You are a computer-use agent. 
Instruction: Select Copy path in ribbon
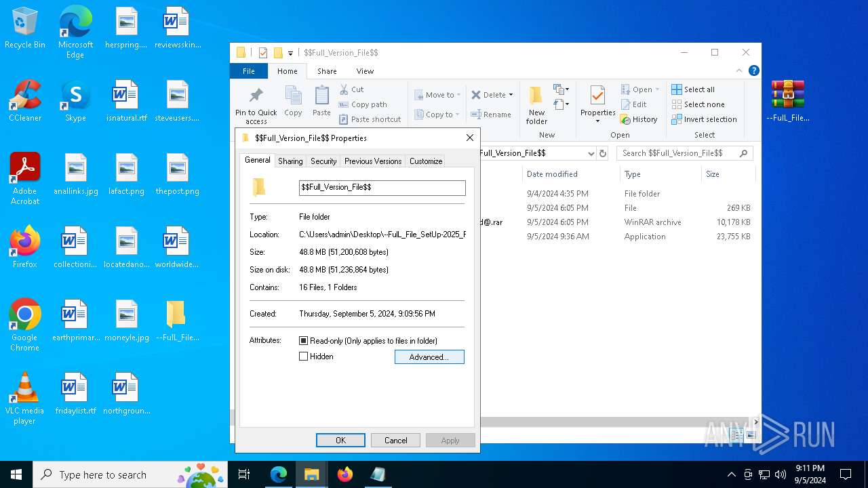(362, 104)
